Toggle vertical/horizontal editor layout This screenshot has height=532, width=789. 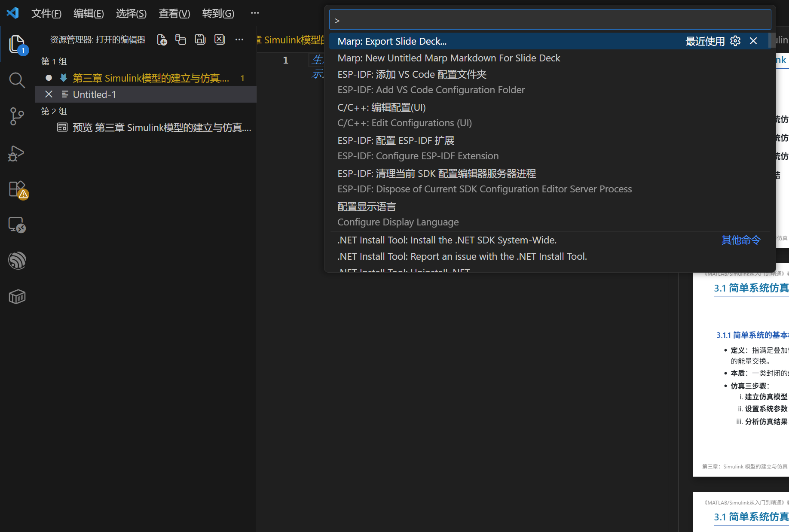click(x=180, y=40)
